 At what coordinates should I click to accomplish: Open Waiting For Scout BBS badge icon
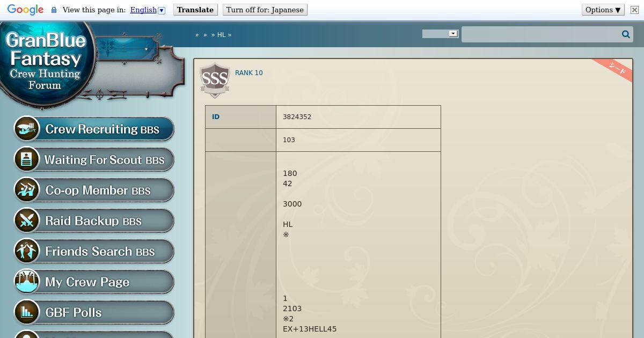pyautogui.click(x=27, y=160)
